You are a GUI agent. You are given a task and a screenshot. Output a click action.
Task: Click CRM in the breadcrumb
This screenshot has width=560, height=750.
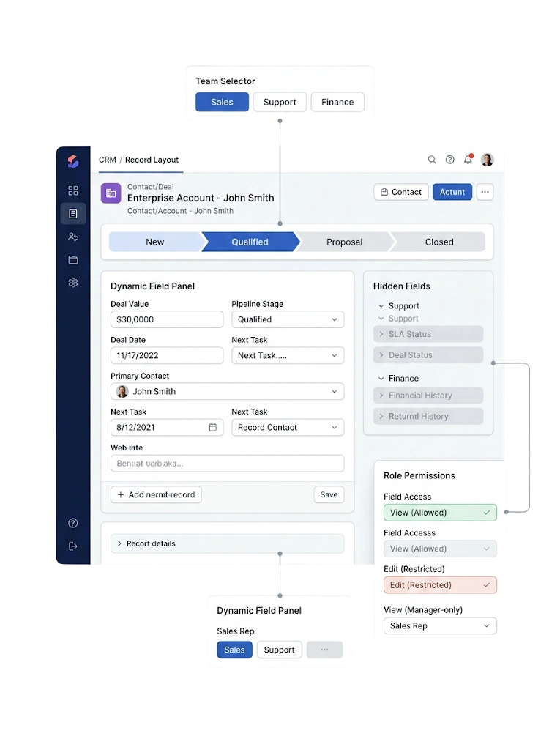point(108,160)
